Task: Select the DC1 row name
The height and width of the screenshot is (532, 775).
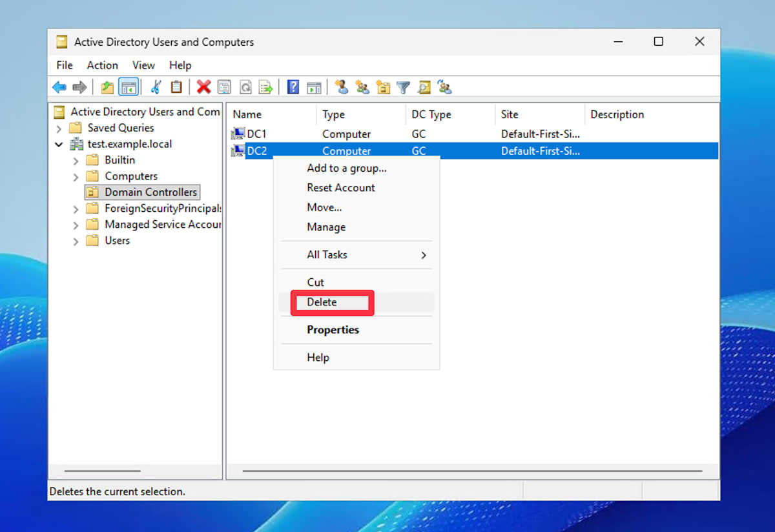Action: click(x=256, y=134)
